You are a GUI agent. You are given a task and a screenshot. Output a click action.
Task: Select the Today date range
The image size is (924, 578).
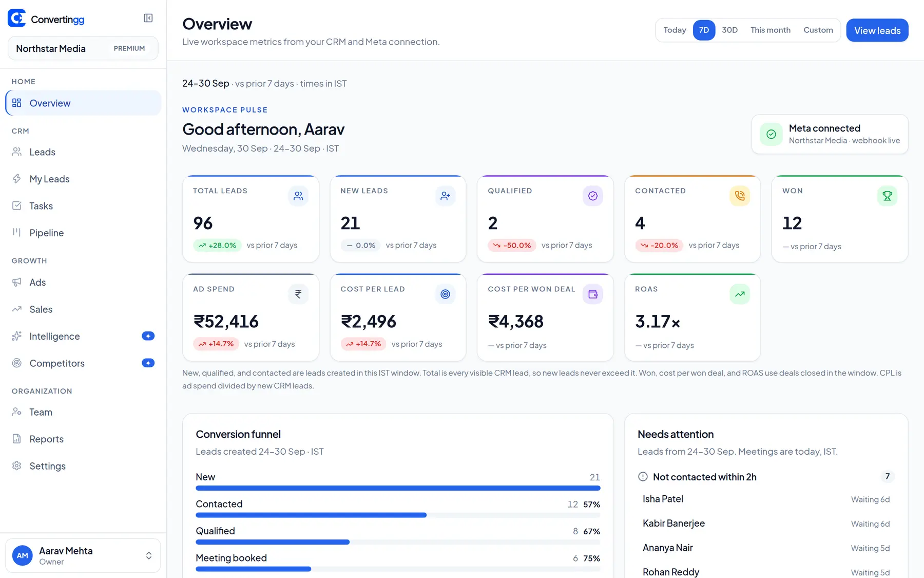[675, 30]
